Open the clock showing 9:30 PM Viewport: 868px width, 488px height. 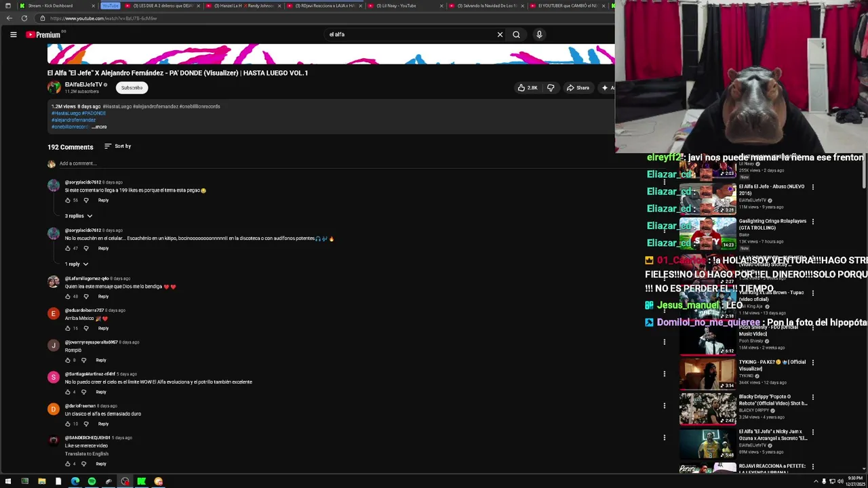tap(854, 481)
